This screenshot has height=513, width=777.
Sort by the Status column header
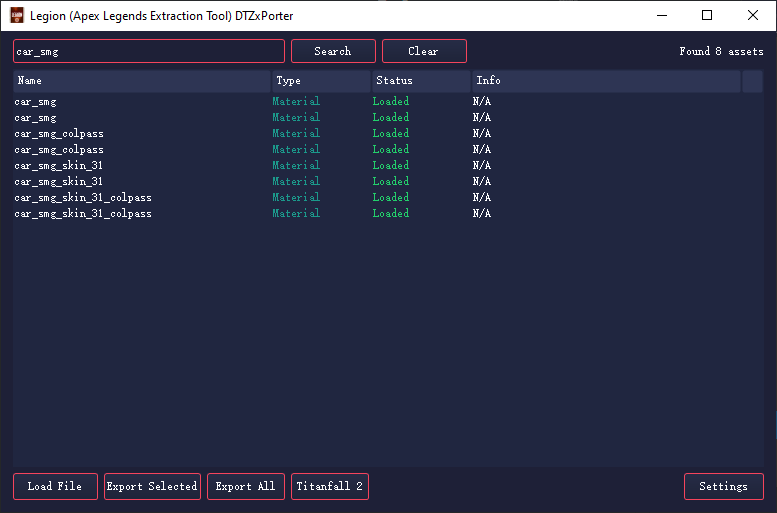click(421, 81)
